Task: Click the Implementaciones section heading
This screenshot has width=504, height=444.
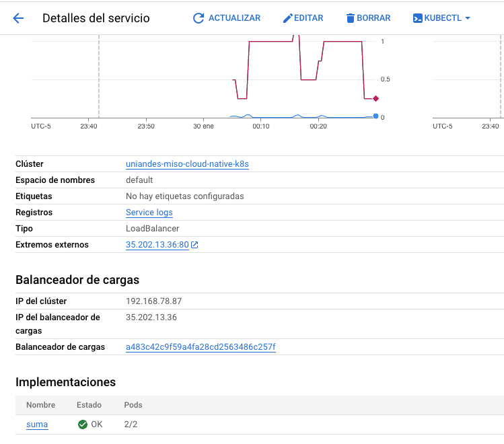Action: pyautogui.click(x=65, y=382)
